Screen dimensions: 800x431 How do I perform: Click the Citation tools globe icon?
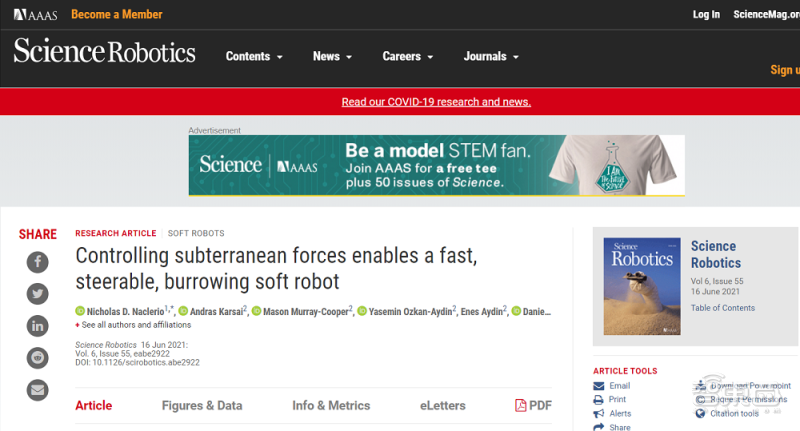point(700,414)
